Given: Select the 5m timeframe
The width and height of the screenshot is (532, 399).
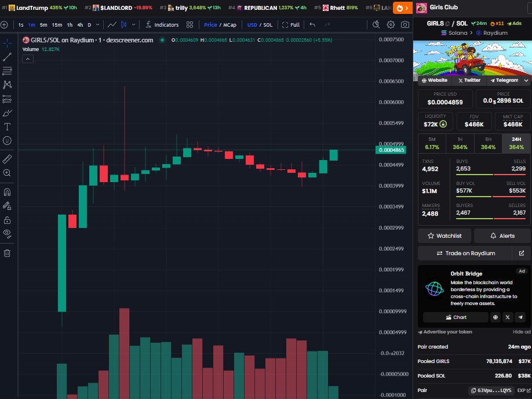Looking at the screenshot, I should coord(43,25).
